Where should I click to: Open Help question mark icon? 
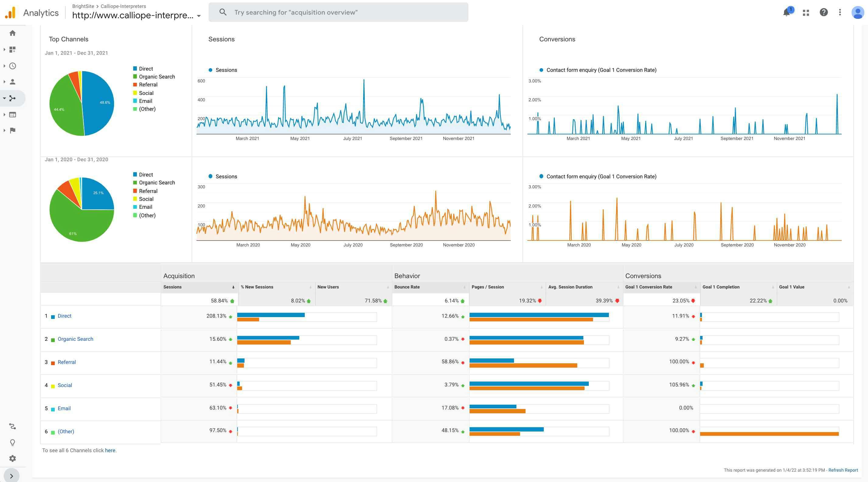[824, 12]
